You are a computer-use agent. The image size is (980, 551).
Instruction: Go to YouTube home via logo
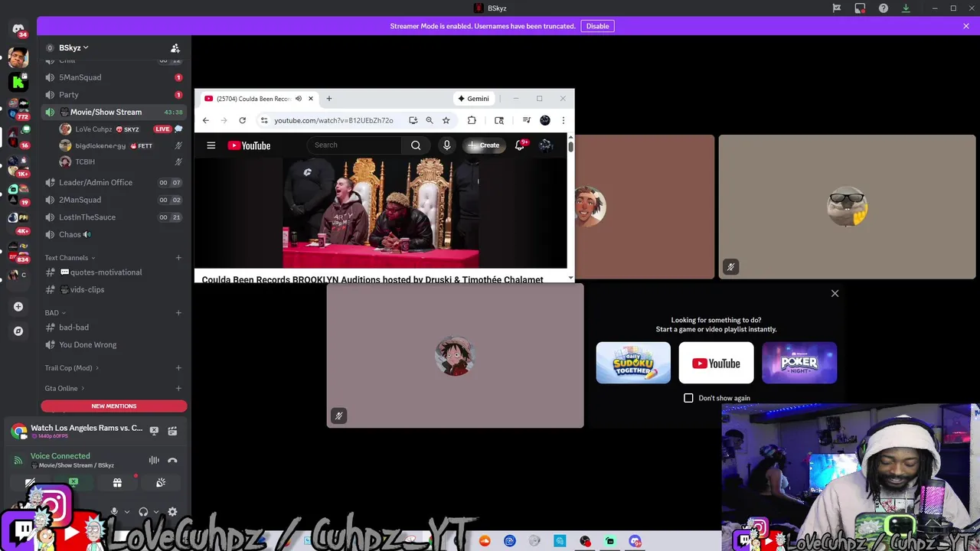tap(250, 145)
